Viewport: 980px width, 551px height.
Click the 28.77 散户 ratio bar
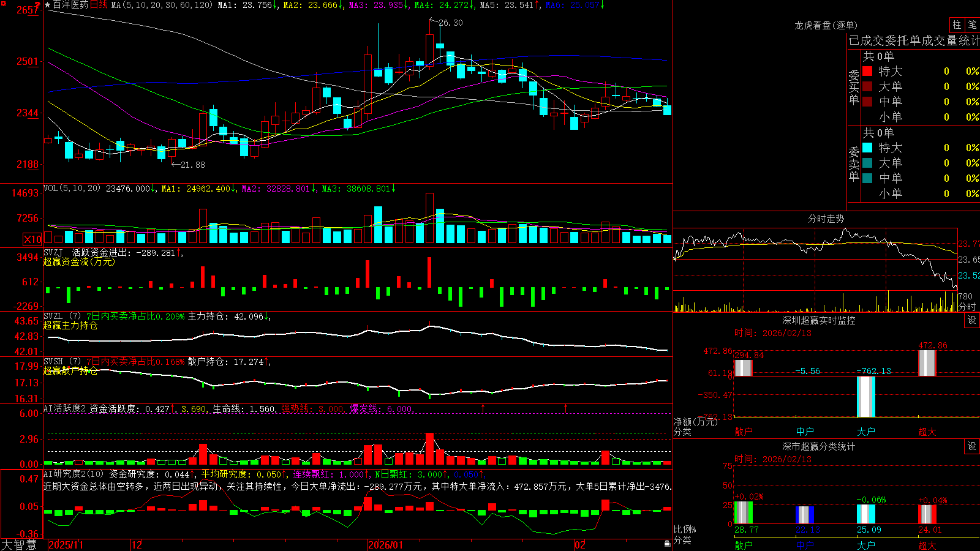[x=744, y=513]
